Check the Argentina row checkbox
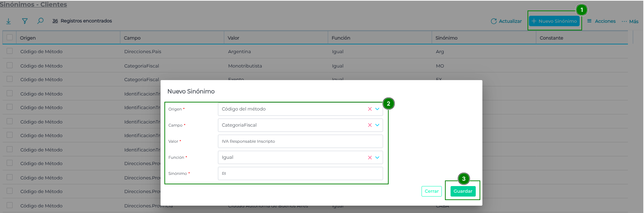Screen dimensions: 644x213 [x=9, y=51]
